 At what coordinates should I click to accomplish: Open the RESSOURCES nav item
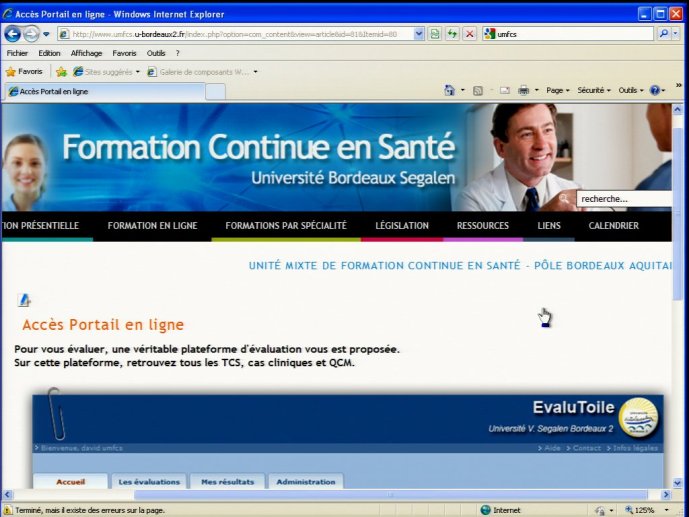pyautogui.click(x=482, y=226)
